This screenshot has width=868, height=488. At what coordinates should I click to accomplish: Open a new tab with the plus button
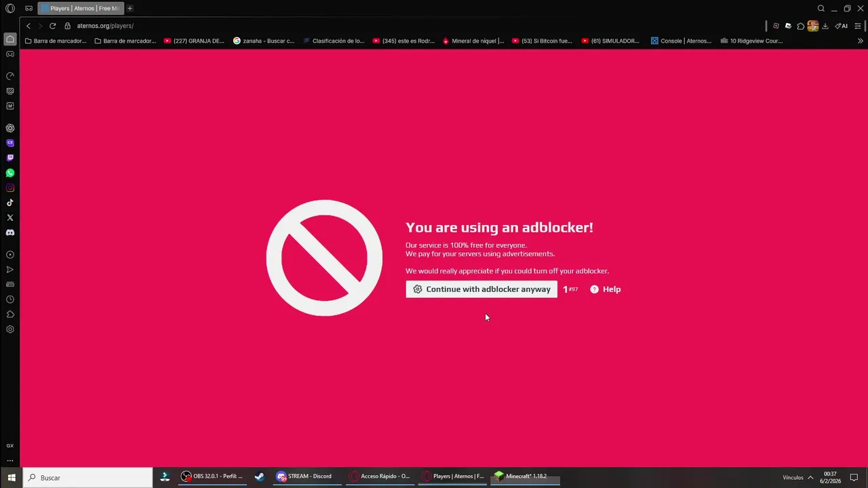[x=130, y=8]
